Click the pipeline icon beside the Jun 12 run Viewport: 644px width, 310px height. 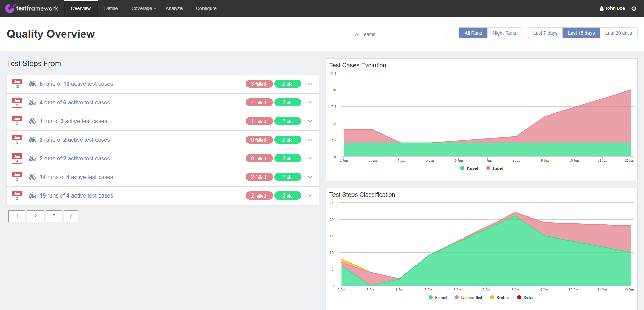click(32, 84)
